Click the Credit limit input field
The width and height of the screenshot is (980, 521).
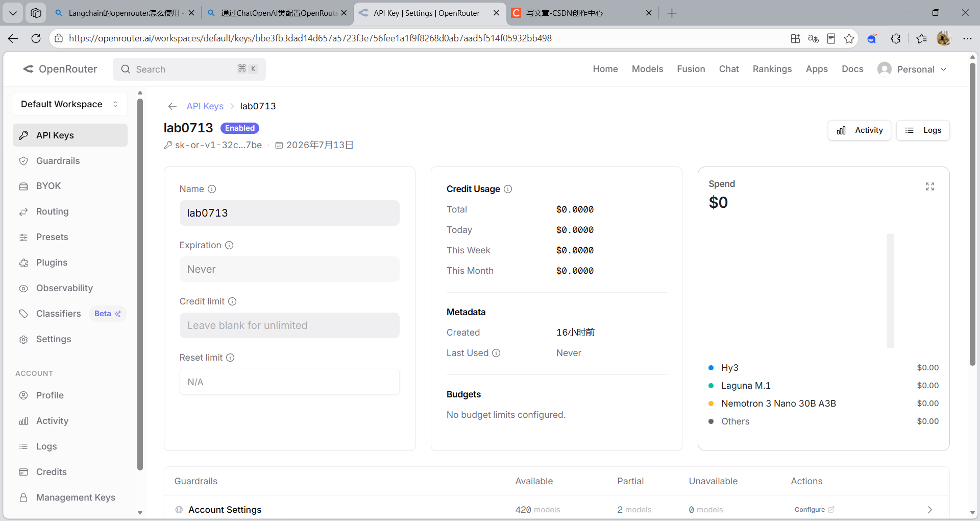(289, 325)
